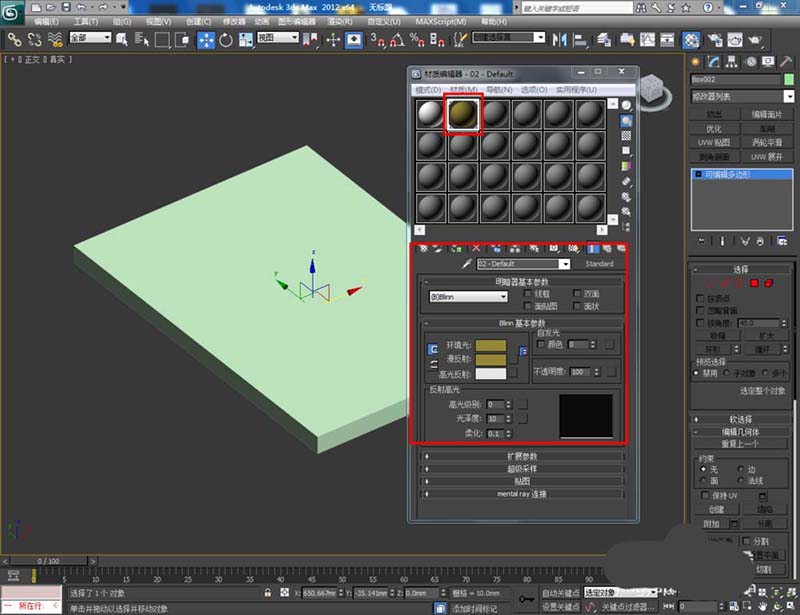Select the first white material sample sphere
800x615 pixels.
pyautogui.click(x=431, y=115)
